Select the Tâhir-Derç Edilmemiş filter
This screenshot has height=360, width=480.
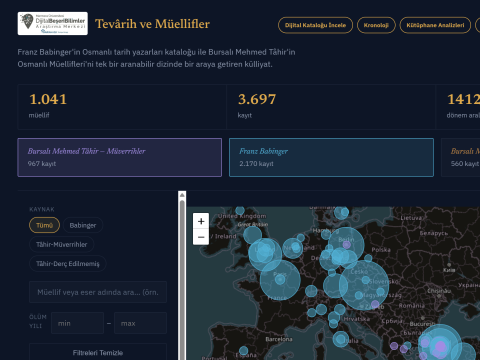(x=68, y=264)
